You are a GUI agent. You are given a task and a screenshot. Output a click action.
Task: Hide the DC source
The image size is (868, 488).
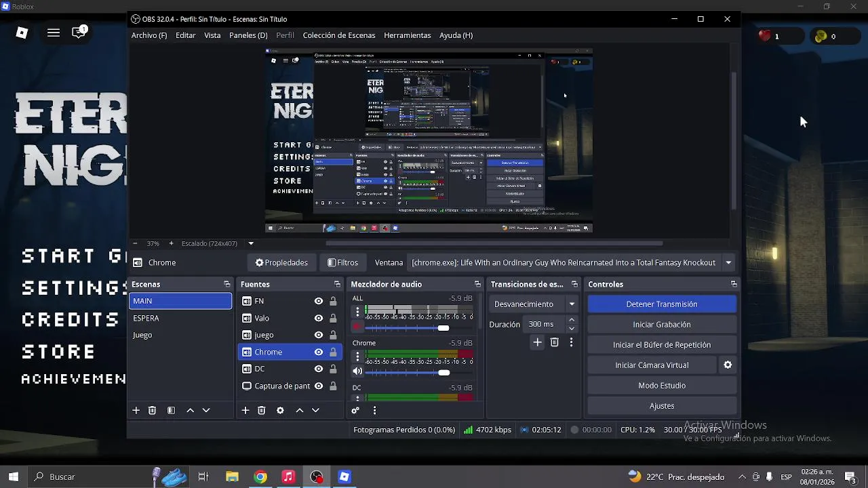(318, 369)
